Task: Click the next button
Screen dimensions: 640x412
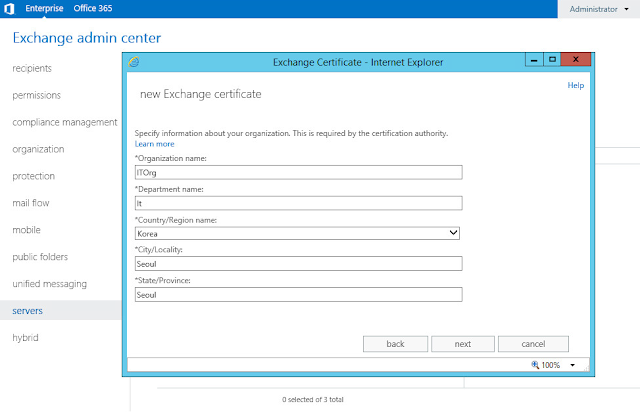Action: 463,344
